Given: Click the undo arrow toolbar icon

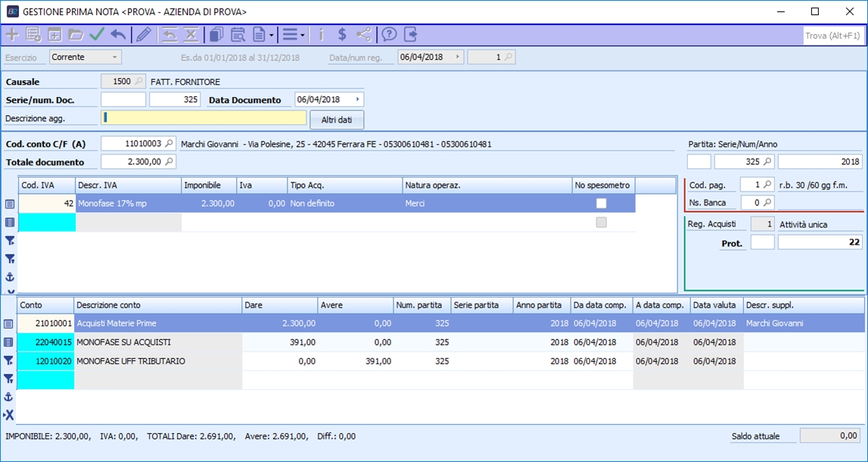Looking at the screenshot, I should click(118, 34).
